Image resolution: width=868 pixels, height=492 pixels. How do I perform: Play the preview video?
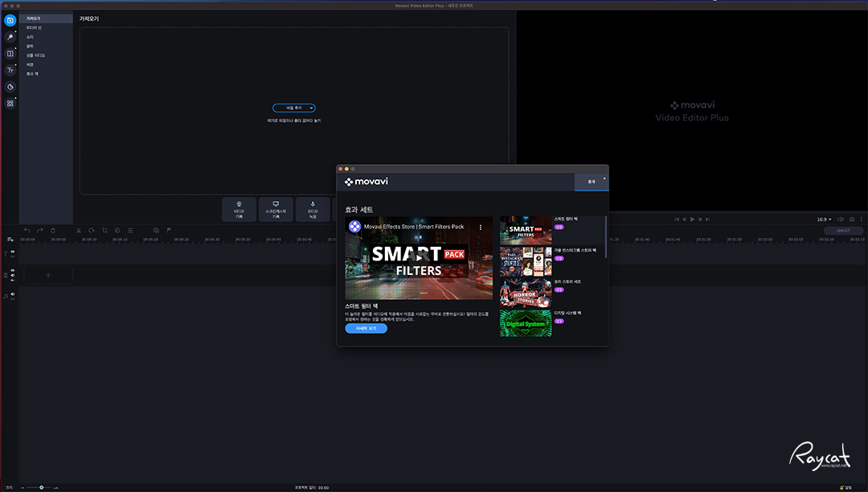(692, 219)
